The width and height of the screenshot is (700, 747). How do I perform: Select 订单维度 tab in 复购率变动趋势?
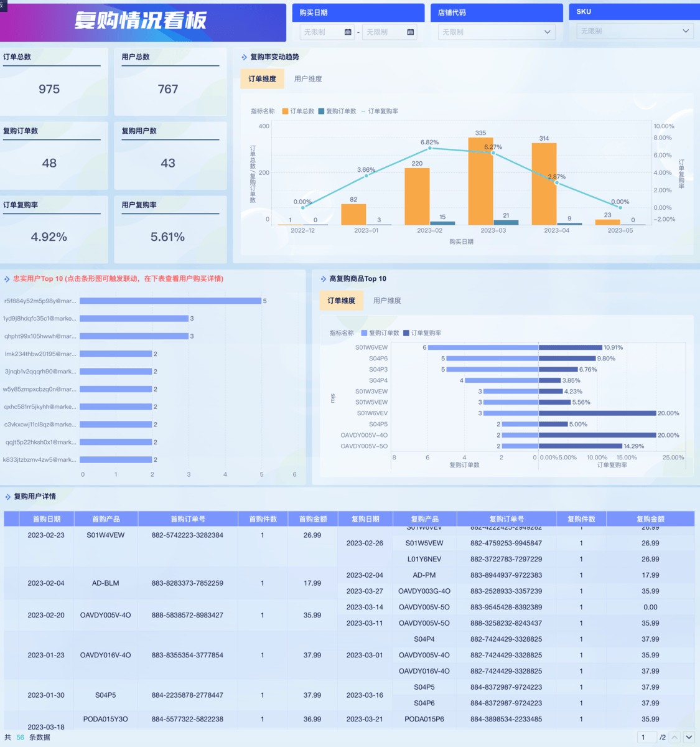pos(262,79)
